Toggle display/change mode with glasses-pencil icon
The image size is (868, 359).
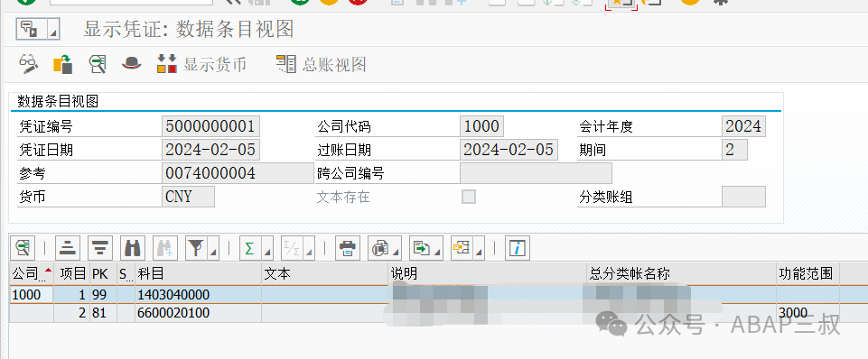[x=28, y=64]
